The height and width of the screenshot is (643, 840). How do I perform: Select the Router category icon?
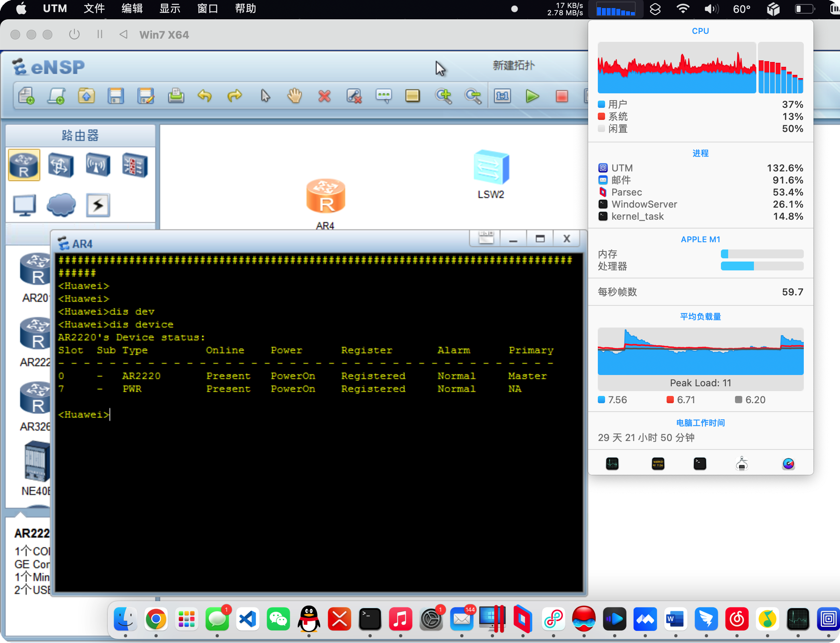[24, 165]
